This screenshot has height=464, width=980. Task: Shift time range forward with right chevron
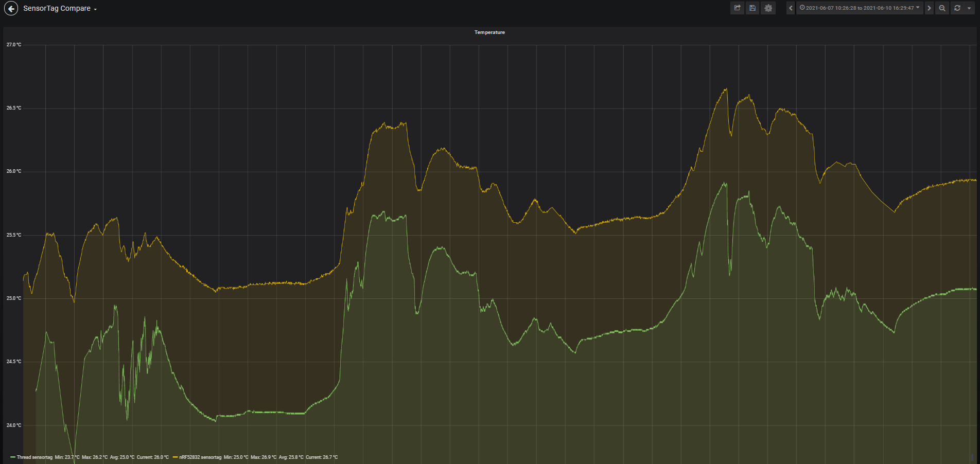coord(929,8)
